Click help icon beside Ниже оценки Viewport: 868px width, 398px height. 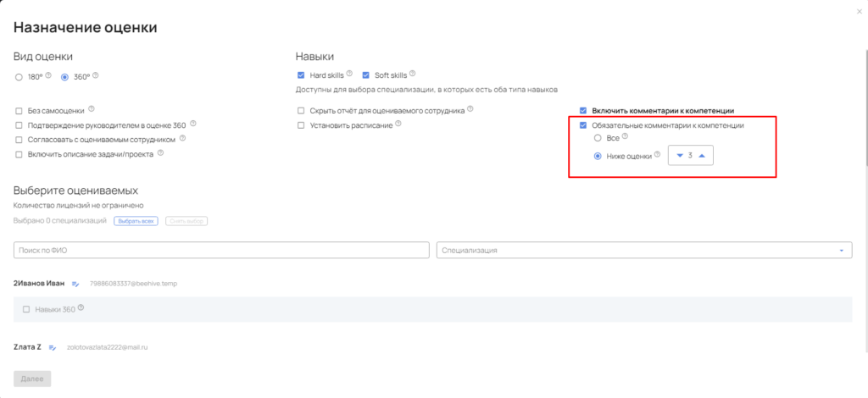[x=657, y=154]
